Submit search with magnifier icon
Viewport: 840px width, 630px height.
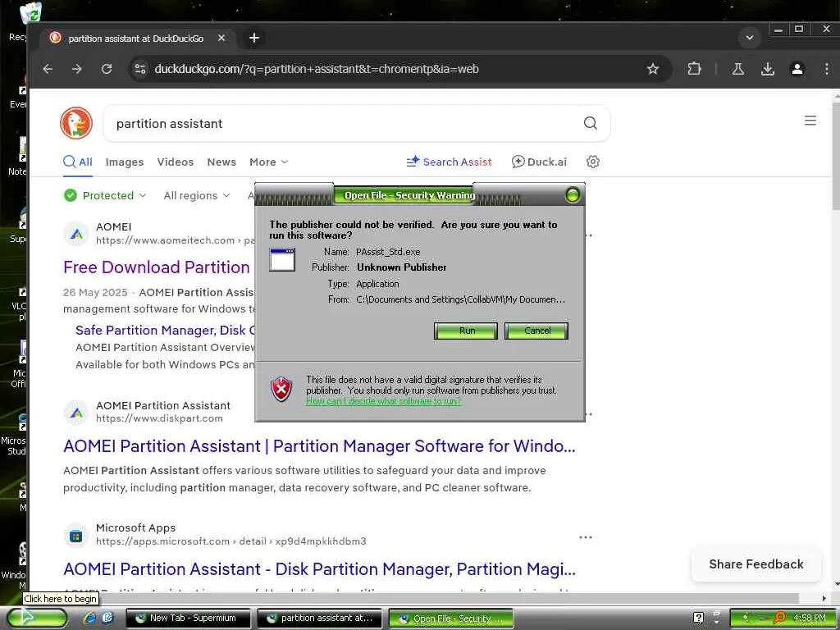[x=590, y=123]
